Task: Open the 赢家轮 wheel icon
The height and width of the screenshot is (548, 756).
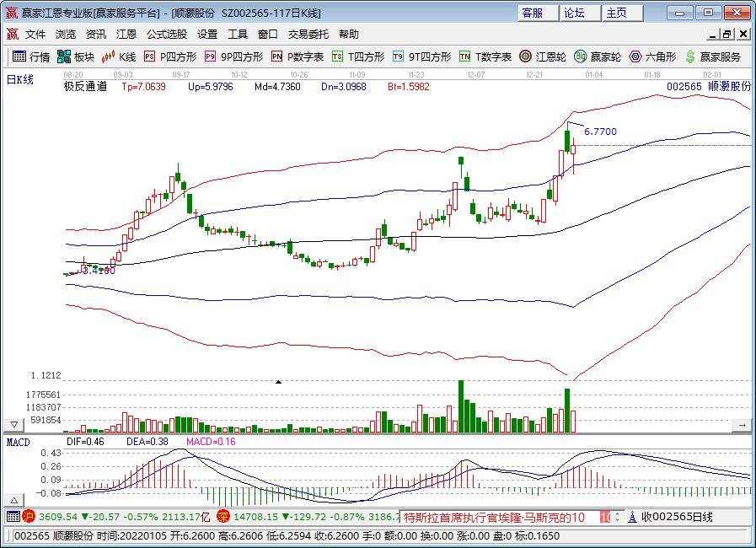Action: coord(580,56)
